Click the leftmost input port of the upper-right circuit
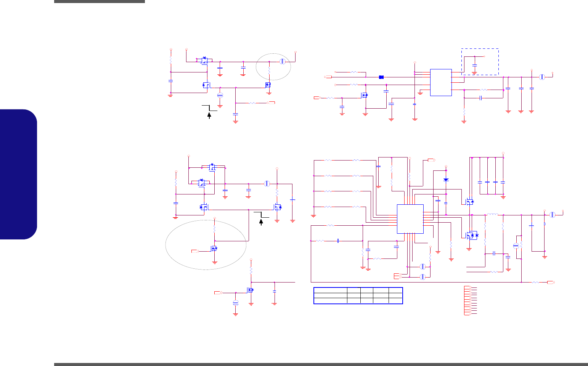This screenshot has width=588, height=366. pyautogui.click(x=317, y=98)
